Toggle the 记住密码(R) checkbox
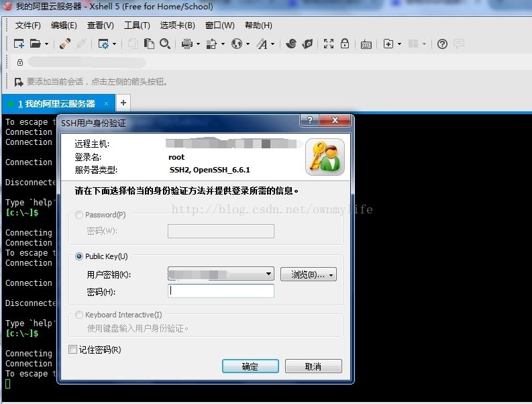The image size is (532, 404). tap(72, 350)
